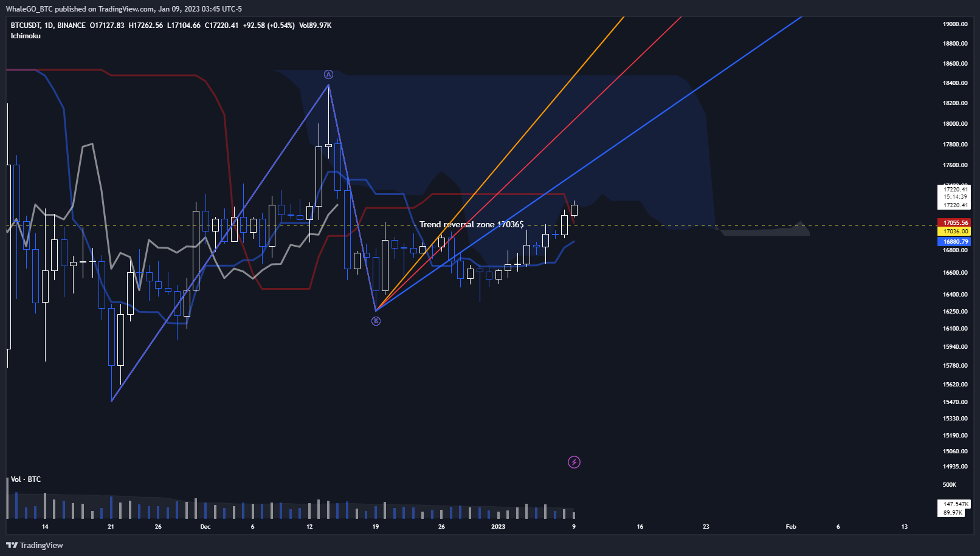The height and width of the screenshot is (556, 980).
Task: Click the 15780.00 price axis value
Action: tap(955, 366)
